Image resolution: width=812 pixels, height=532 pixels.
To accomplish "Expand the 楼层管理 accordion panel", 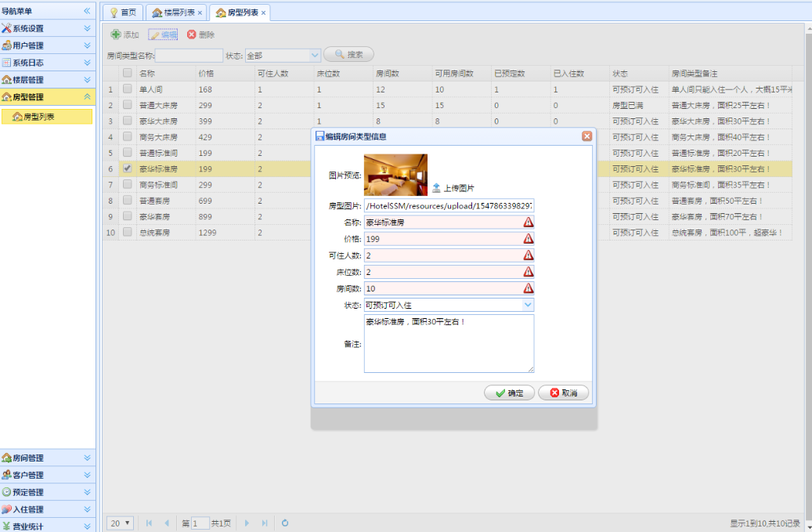I will 48,80.
